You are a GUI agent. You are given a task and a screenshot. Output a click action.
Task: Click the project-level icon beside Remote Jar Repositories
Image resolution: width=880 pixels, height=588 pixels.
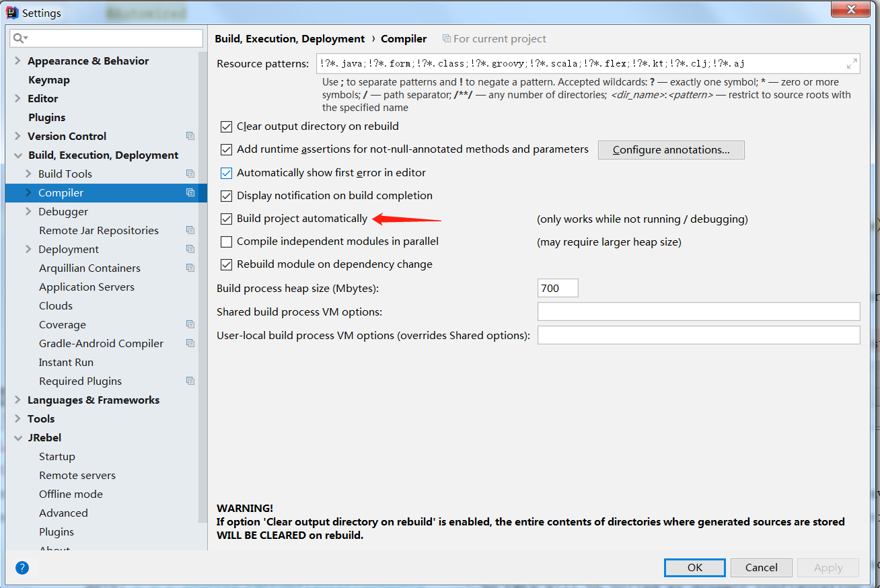(190, 231)
